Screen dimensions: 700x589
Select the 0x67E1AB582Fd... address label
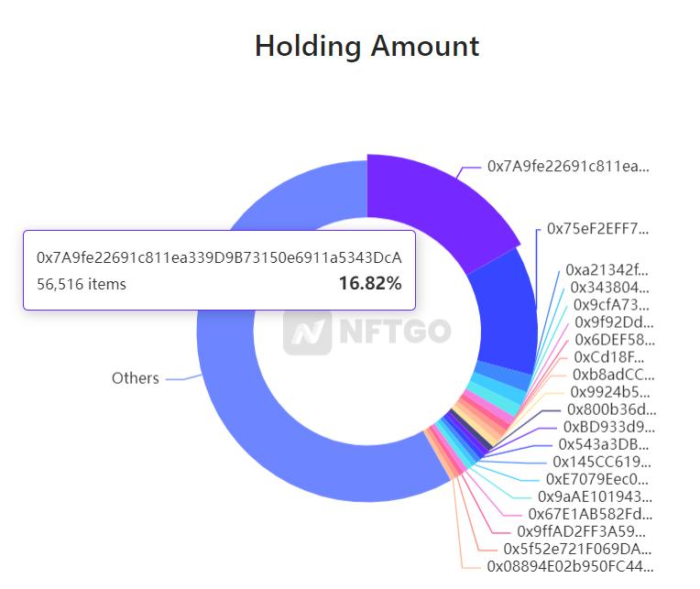click(x=590, y=515)
